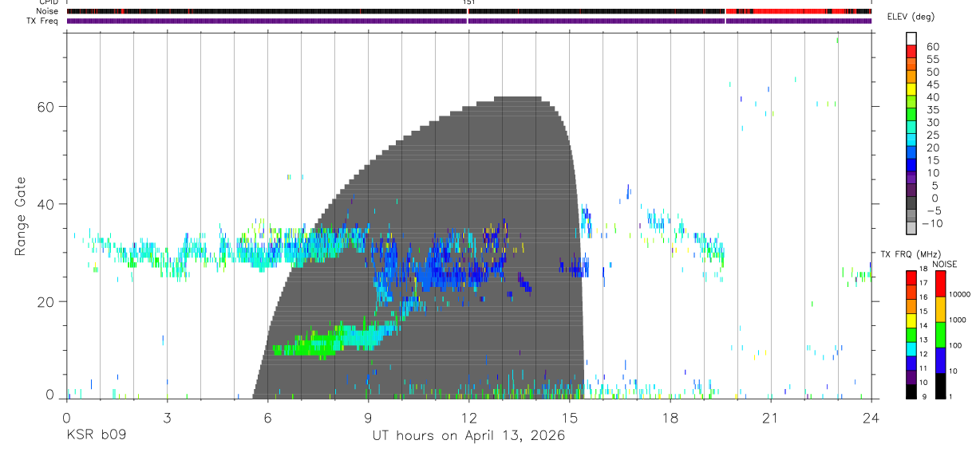Select the cyan swatch in TX FRQ scale
Screen dimensions: 980x452
(911, 349)
